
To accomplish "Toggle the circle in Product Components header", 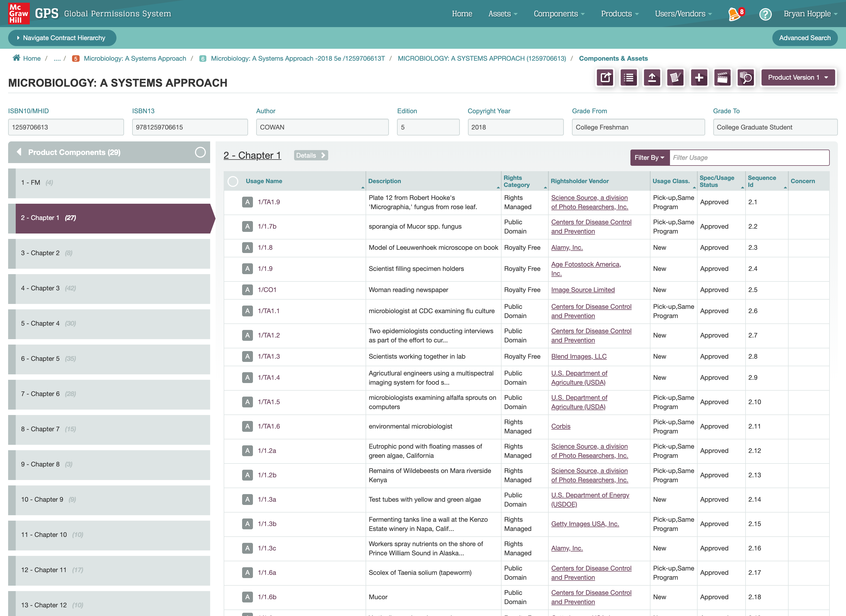I will click(200, 152).
